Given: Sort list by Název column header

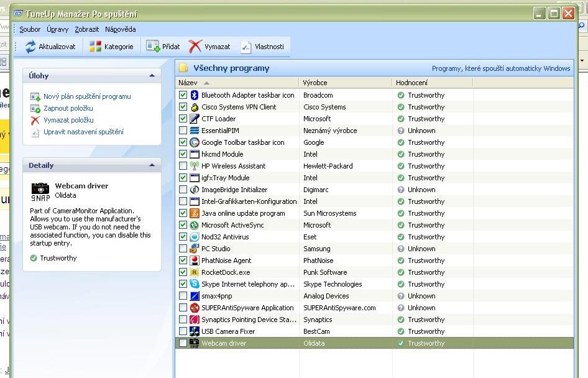Looking at the screenshot, I should [x=188, y=83].
